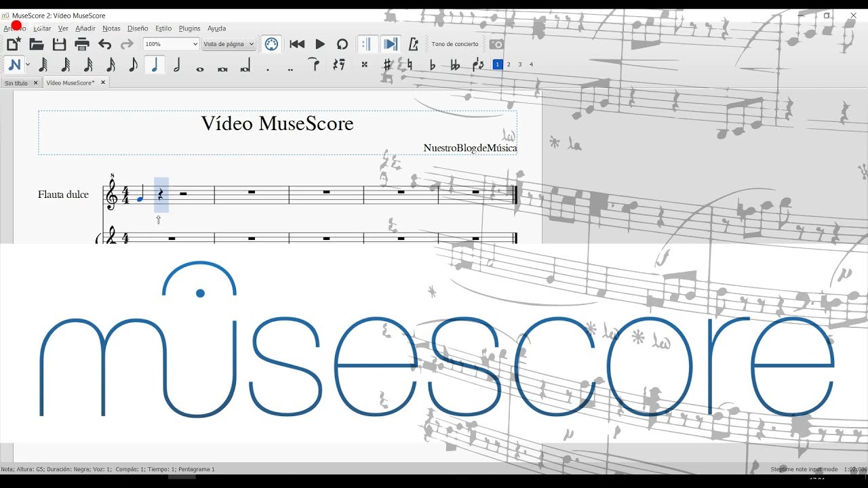Select the flute staff 4/4 time signature
This screenshot has height=488, width=868.
126,195
